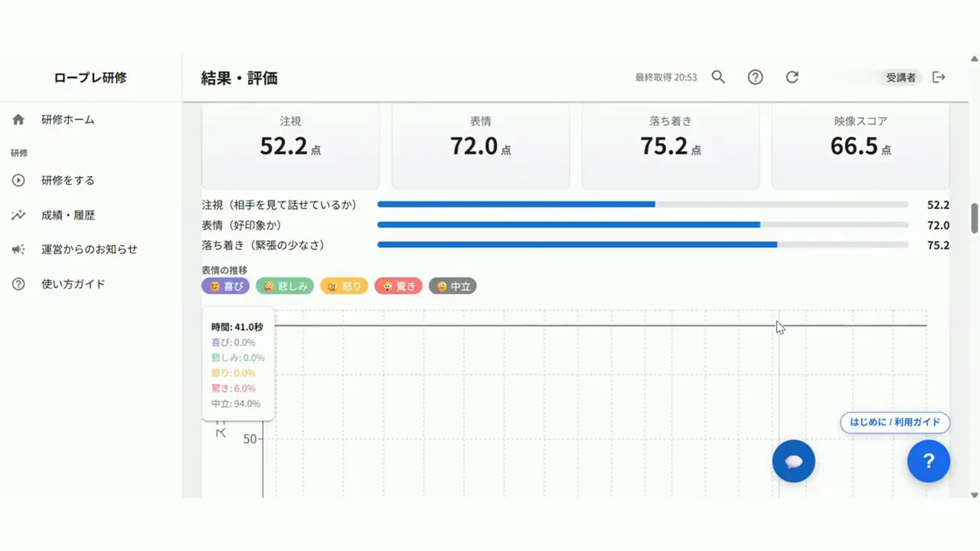Viewport: 980px width, 551px height.
Task: Go to 研修ホーム menu item
Action: pyautogui.click(x=91, y=119)
